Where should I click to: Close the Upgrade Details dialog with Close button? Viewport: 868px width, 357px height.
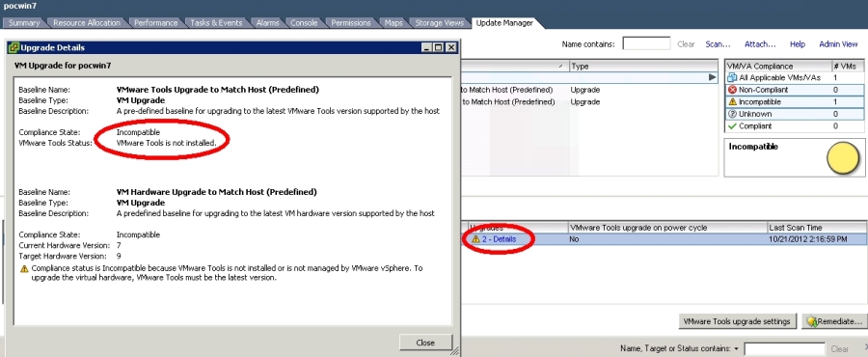click(x=425, y=343)
